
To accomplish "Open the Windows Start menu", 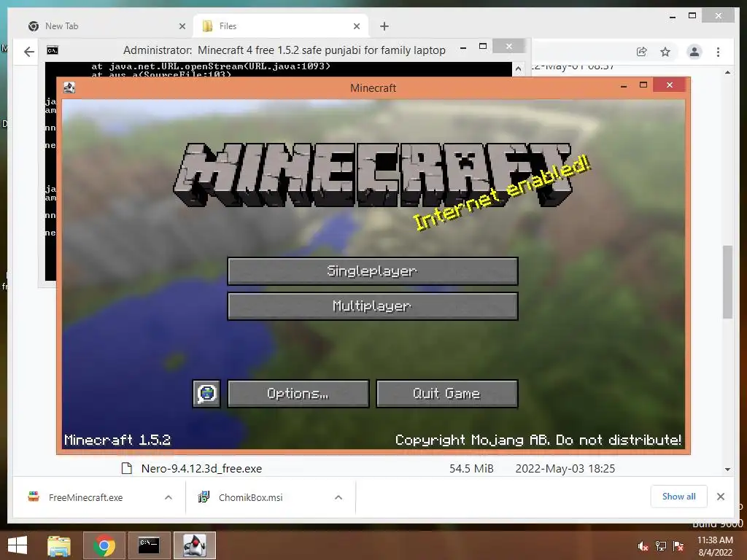I will tap(18, 545).
